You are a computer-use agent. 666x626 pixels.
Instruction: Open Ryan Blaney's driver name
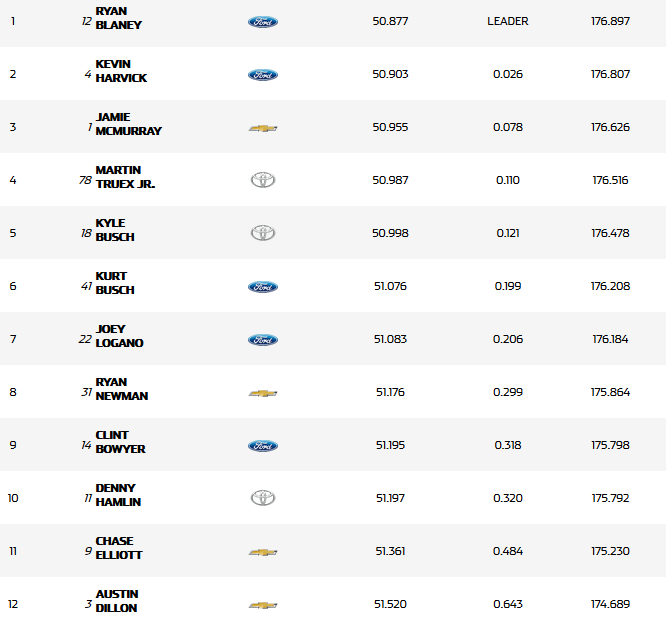(x=118, y=18)
